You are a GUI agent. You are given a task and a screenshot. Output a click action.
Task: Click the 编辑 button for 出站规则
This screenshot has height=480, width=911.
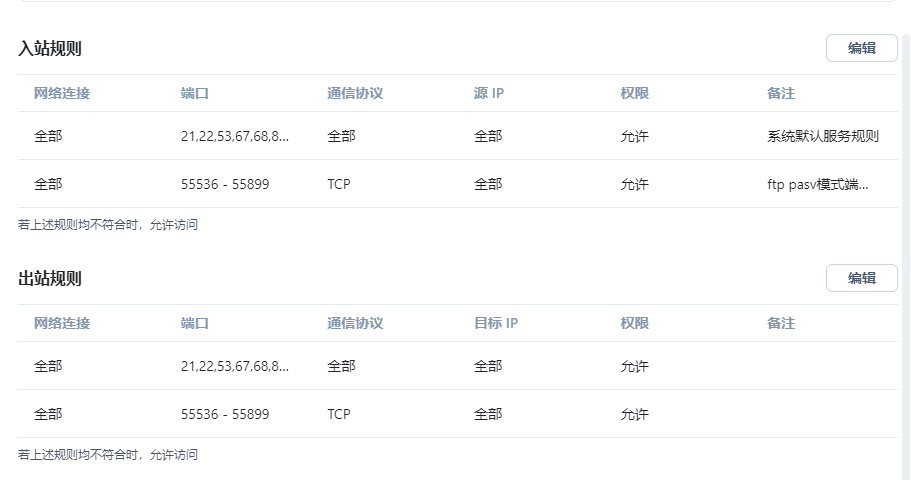862,278
